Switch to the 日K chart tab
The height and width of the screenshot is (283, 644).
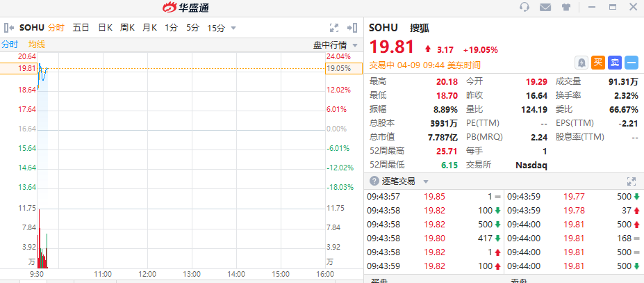pos(105,28)
